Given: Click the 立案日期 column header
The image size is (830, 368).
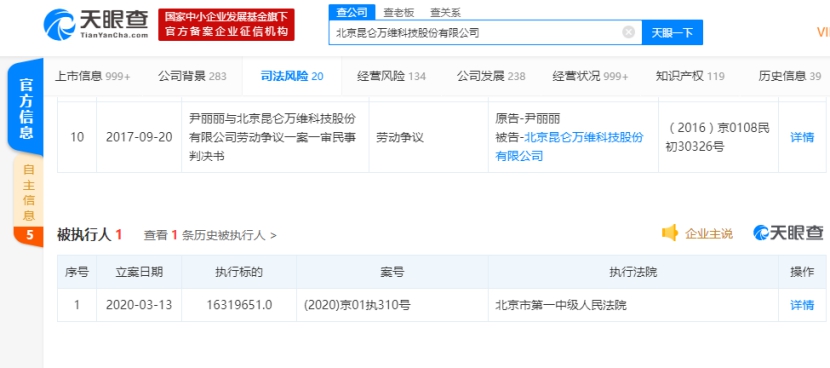Looking at the screenshot, I should tap(139, 272).
